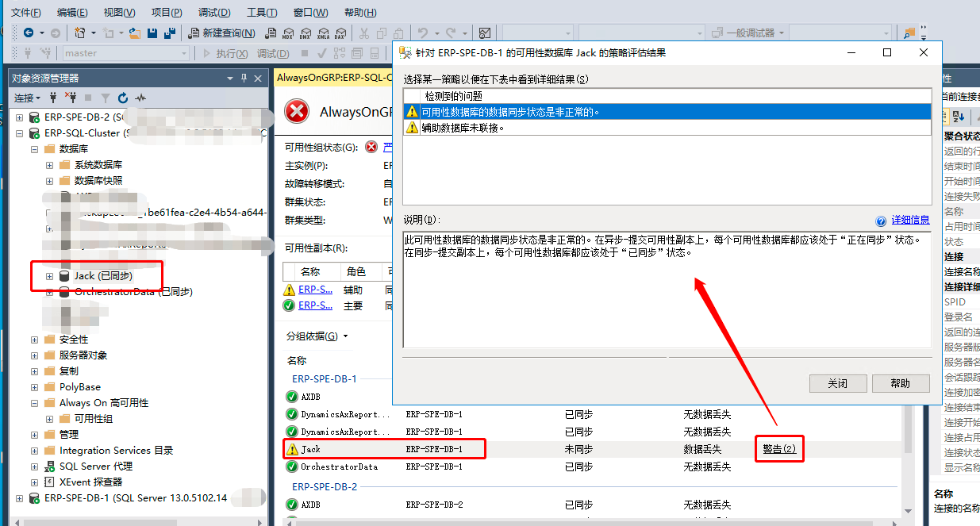Click the 关闭 button in the policy dialog
Viewport: 980px width, 526px height.
[x=837, y=383]
